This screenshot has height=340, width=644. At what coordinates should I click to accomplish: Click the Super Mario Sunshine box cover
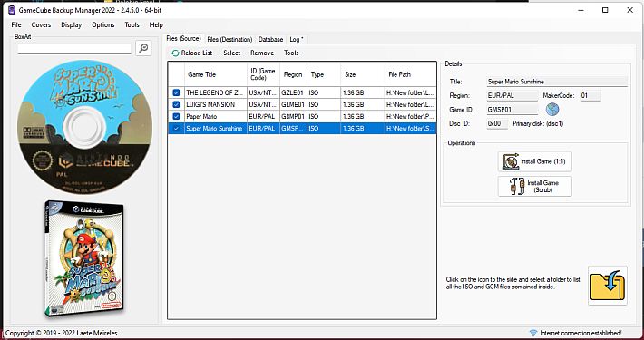coord(84,258)
